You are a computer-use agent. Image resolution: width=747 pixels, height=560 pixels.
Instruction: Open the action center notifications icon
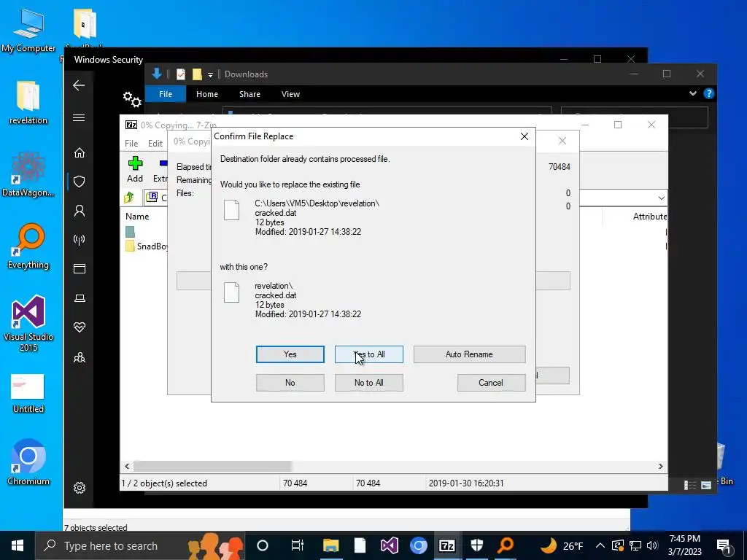(x=724, y=545)
